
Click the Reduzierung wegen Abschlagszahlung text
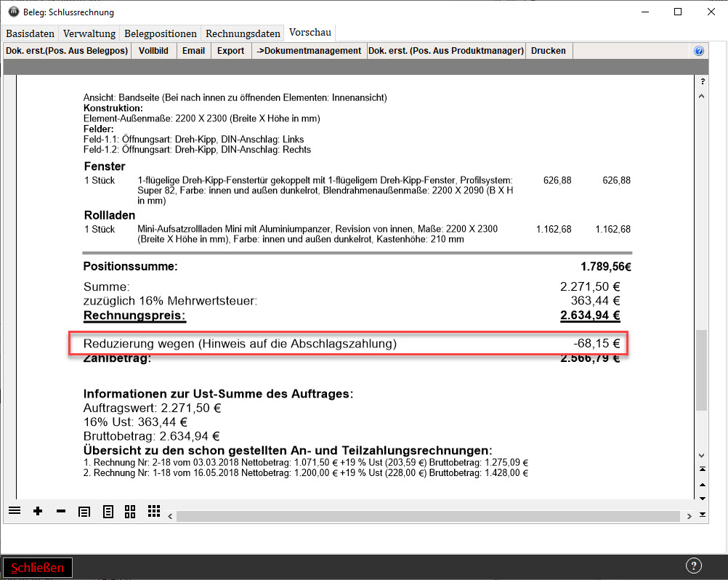click(240, 344)
